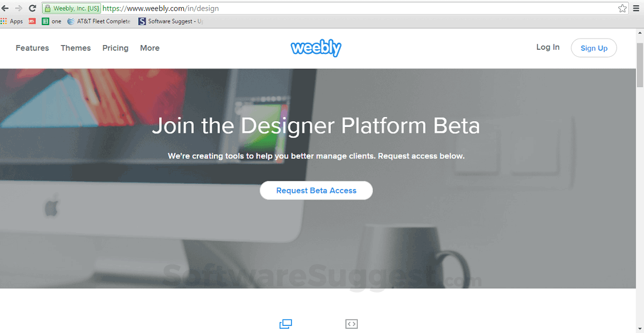Viewport: 644px width, 333px height.
Task: Expand the More navigation dropdown
Action: (x=149, y=48)
